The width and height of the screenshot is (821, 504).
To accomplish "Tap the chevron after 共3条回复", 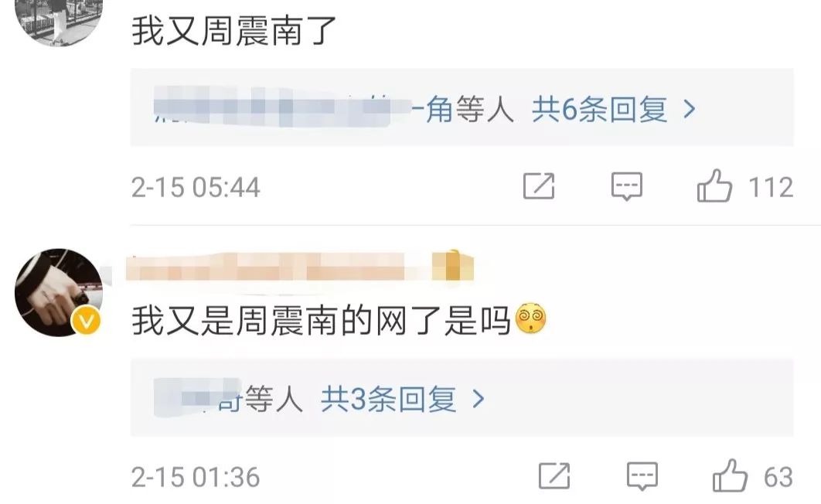I will (478, 400).
